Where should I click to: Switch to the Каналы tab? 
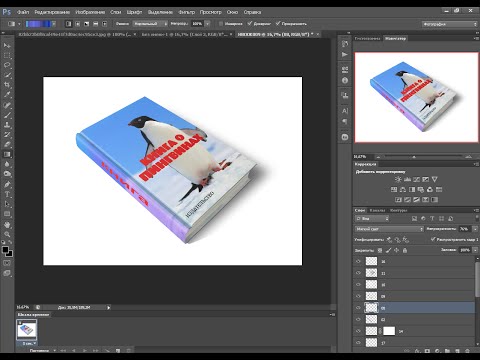(x=377, y=210)
